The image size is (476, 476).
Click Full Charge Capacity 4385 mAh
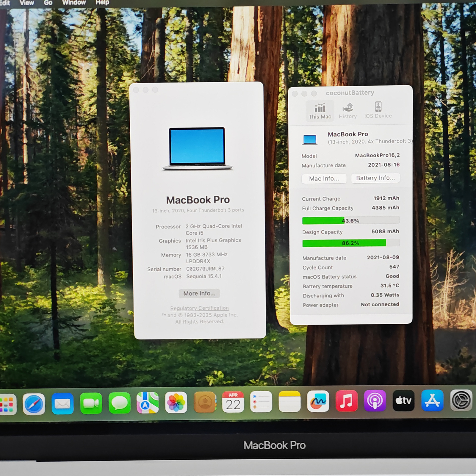(x=385, y=208)
